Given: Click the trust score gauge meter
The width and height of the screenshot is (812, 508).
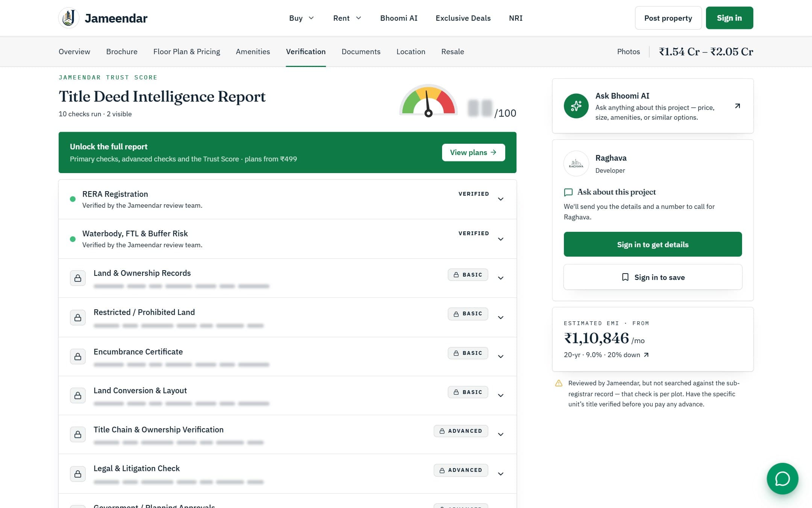Looking at the screenshot, I should point(428,100).
